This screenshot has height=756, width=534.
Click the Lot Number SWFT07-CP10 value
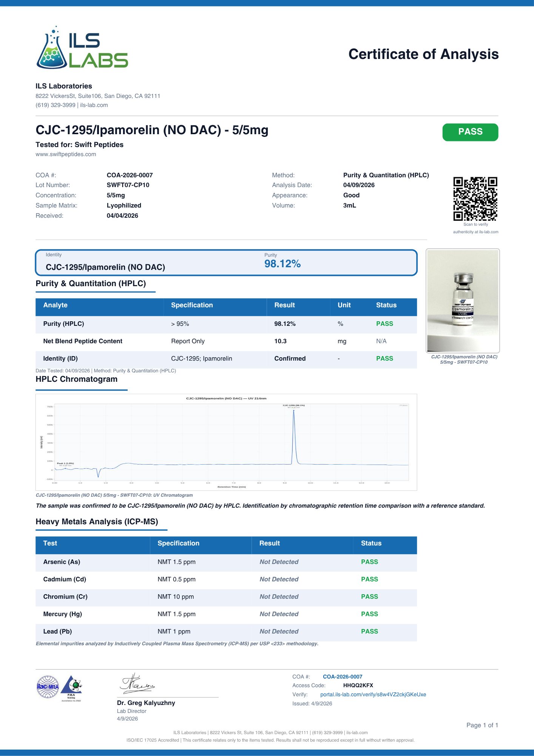point(128,185)
